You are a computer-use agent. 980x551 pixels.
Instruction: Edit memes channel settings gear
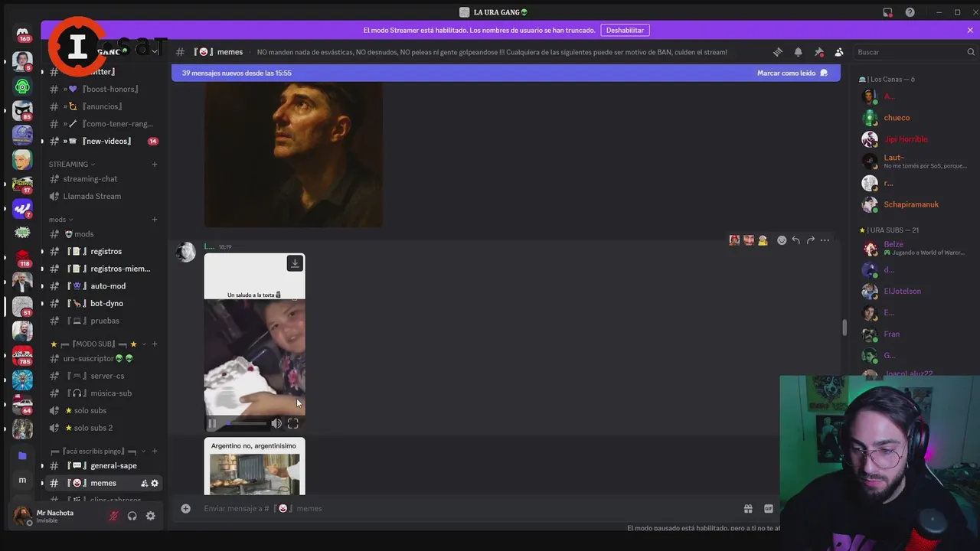tap(155, 483)
